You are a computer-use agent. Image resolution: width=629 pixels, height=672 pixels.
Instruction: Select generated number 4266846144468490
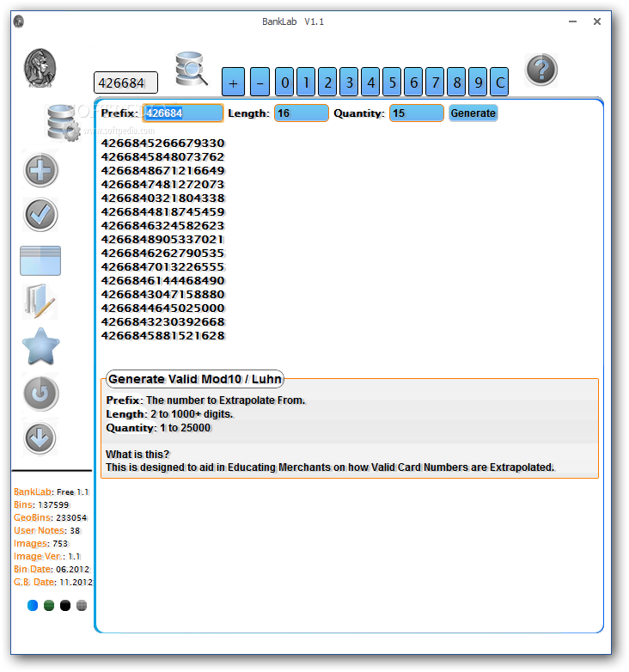162,280
